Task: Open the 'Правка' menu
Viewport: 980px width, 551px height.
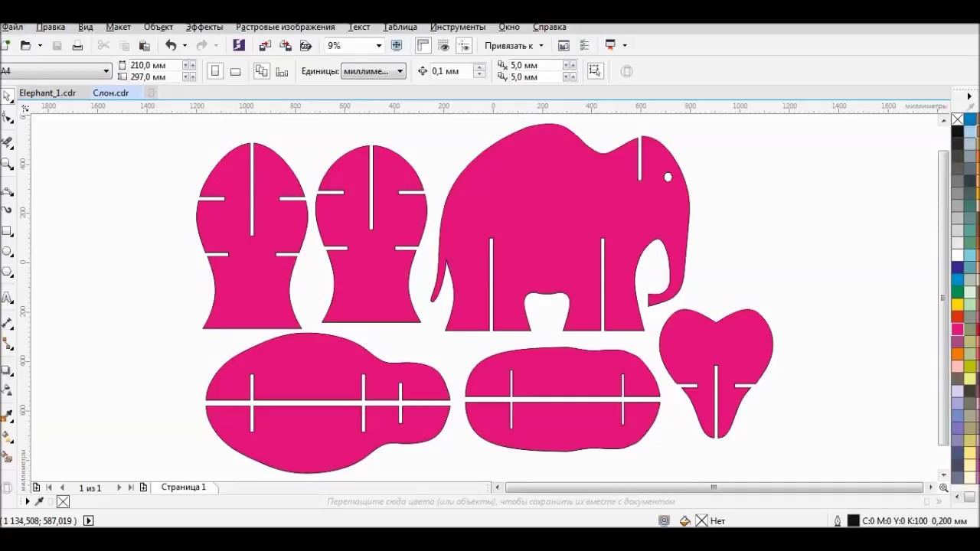Action: (x=51, y=27)
